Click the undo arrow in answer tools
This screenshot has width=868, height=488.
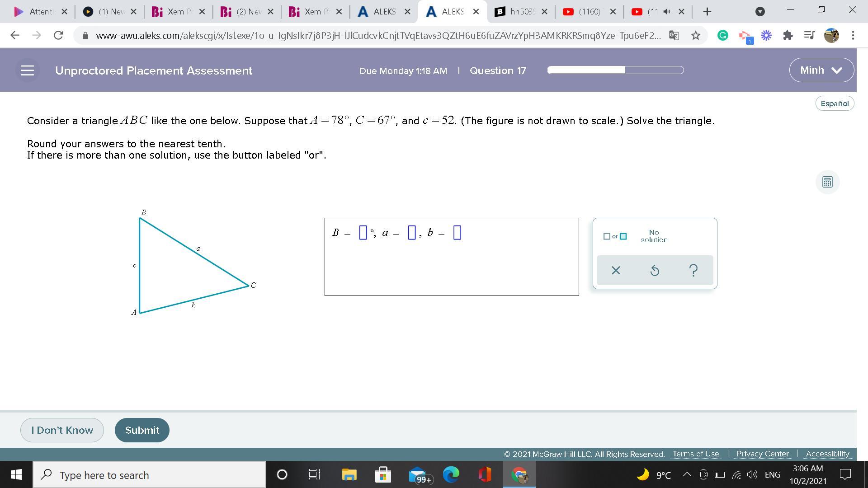pos(654,270)
